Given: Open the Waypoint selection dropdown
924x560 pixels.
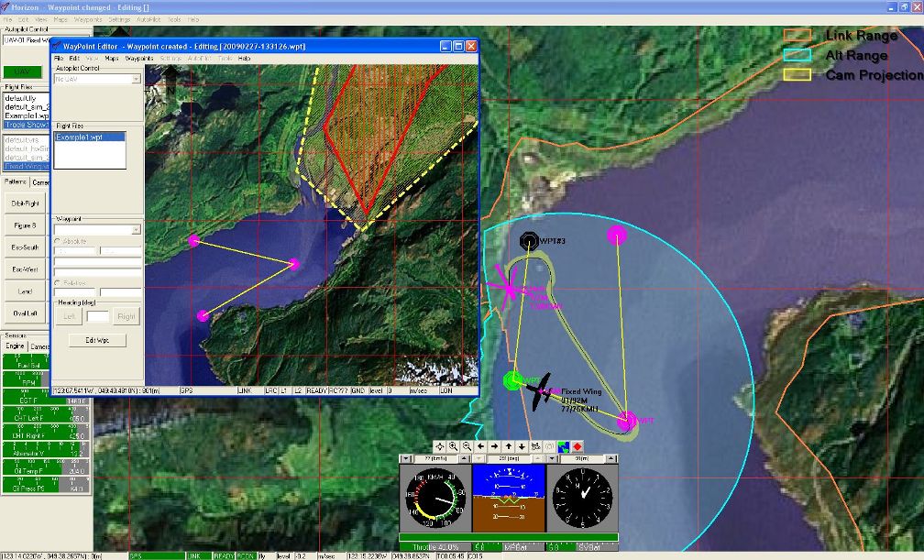Looking at the screenshot, I should (136, 230).
